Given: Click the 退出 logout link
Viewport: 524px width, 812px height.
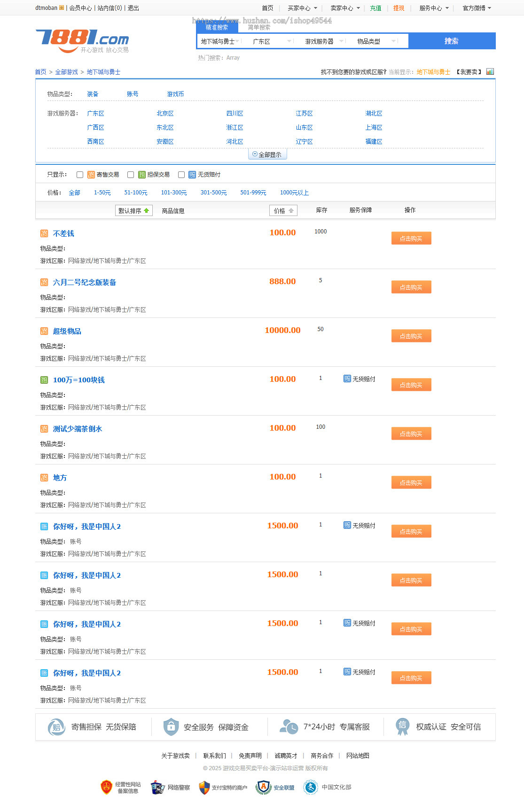Looking at the screenshot, I should tap(133, 8).
